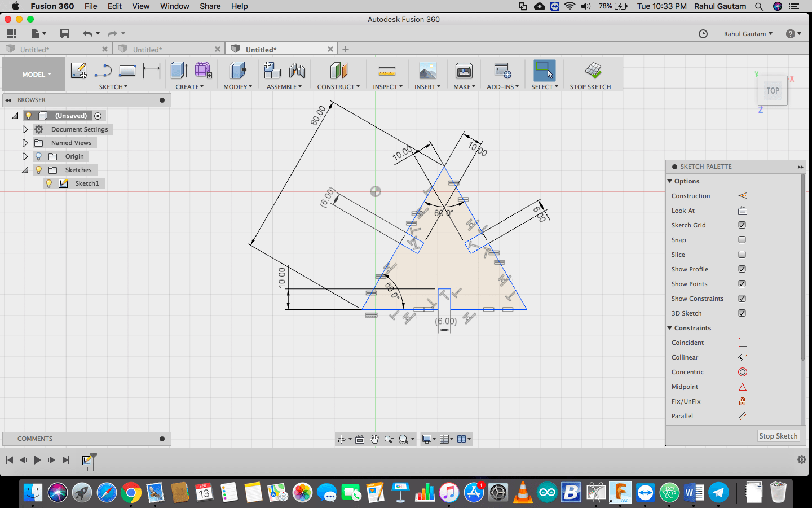Toggle Sketch1 visibility light bulb
This screenshot has height=508, width=812.
click(x=49, y=183)
